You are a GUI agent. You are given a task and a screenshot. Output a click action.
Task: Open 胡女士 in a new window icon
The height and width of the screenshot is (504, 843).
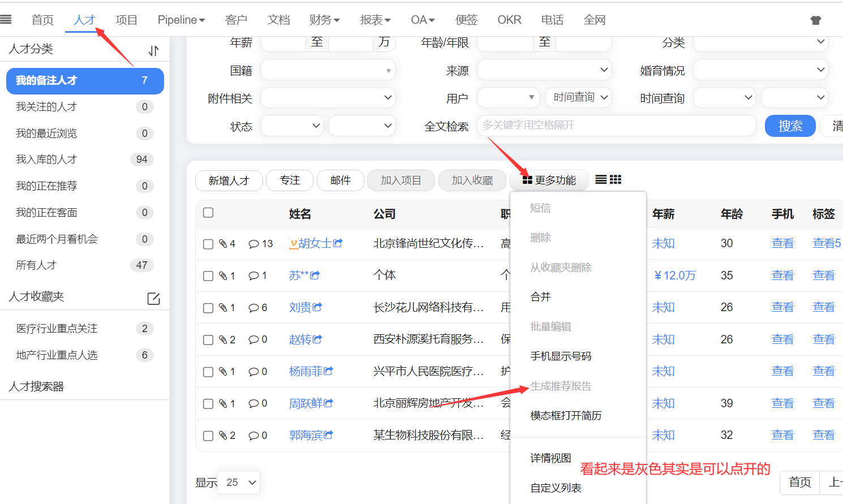pyautogui.click(x=338, y=243)
